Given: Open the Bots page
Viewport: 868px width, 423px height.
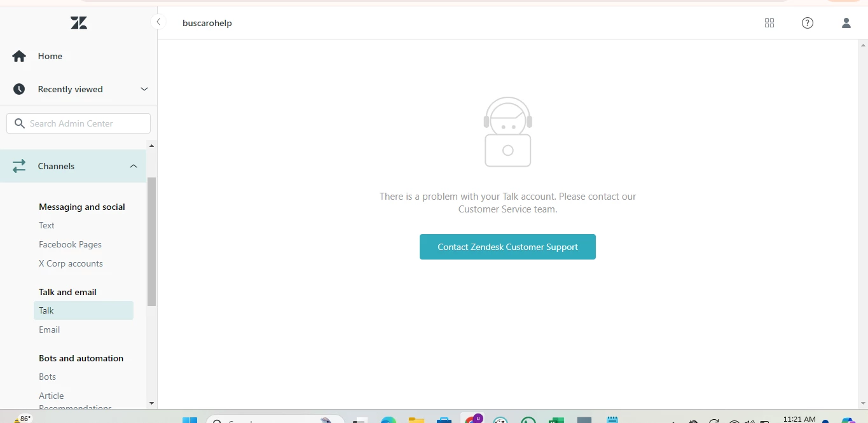Looking at the screenshot, I should [47, 377].
